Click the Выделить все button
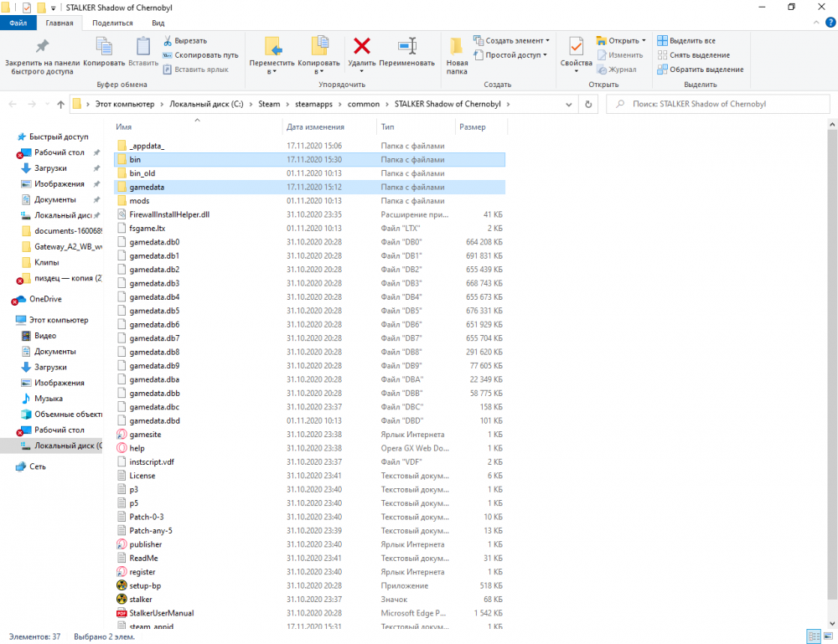Image resolution: width=838 pixels, height=644 pixels. 685,40
